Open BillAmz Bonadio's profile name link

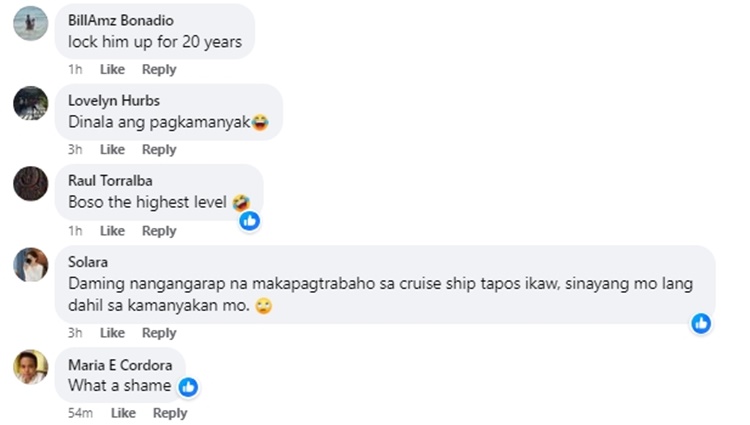tap(120, 20)
